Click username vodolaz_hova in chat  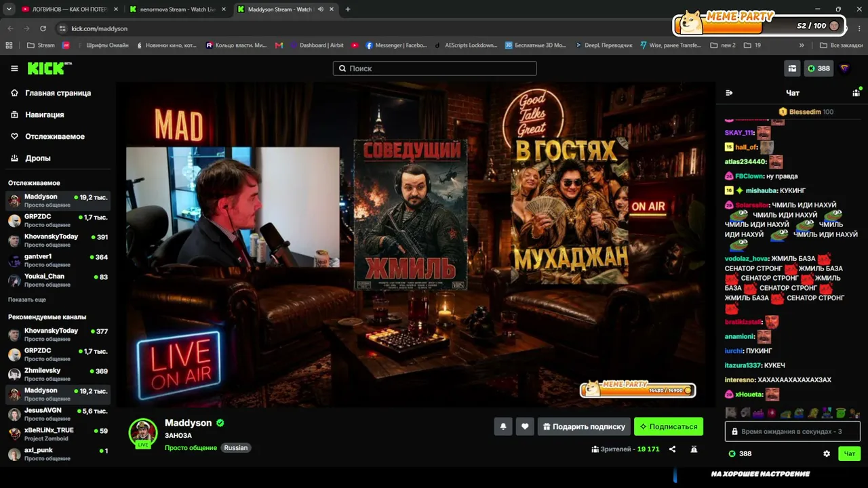746,258
